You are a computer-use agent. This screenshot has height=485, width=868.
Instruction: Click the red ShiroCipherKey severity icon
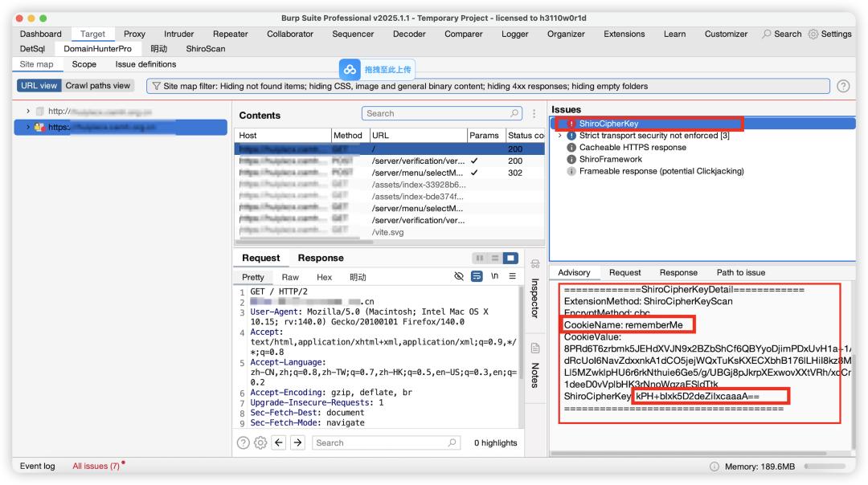pos(571,124)
